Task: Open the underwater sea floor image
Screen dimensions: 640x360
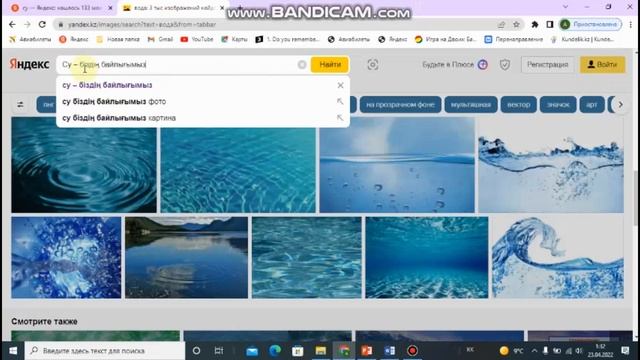Action: coord(427,257)
